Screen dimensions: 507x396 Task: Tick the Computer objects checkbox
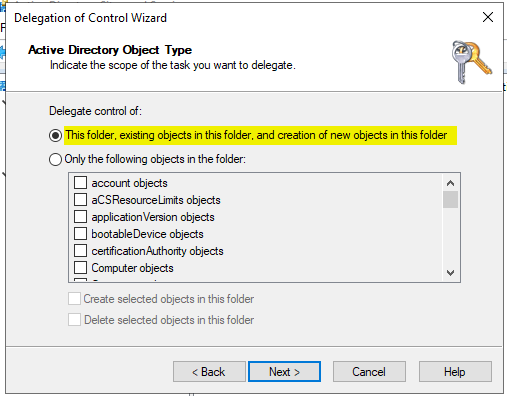tap(80, 268)
